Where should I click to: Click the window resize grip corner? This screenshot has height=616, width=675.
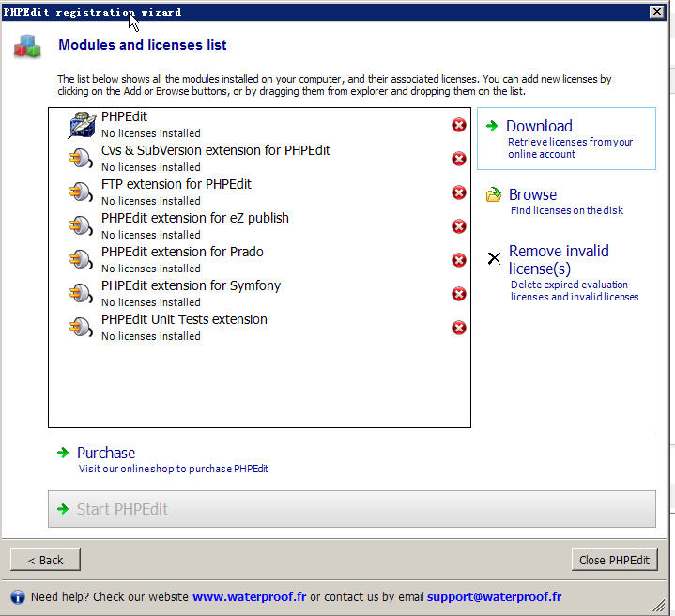pos(659,606)
